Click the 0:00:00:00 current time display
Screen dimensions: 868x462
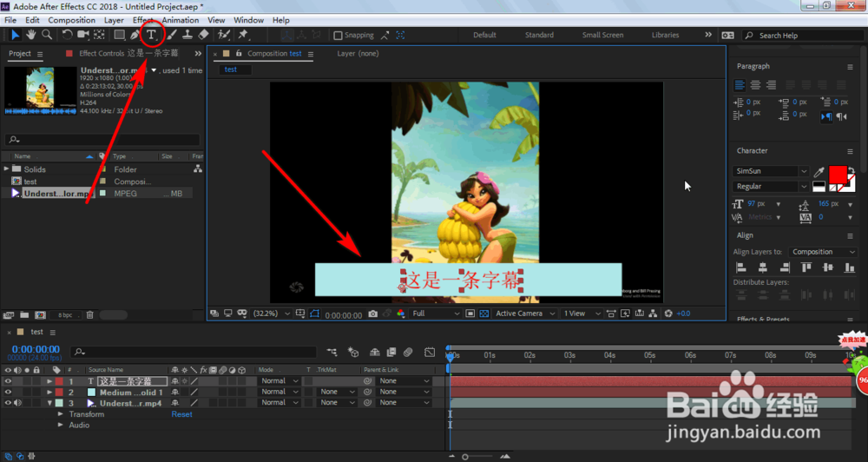pyautogui.click(x=36, y=349)
